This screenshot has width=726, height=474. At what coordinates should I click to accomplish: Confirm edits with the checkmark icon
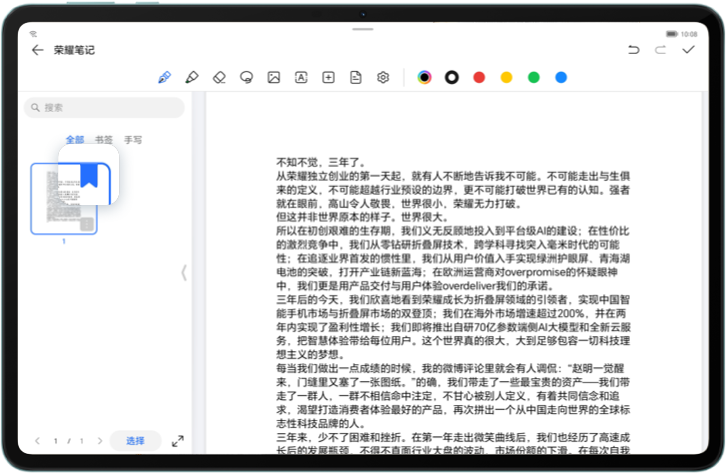coord(688,50)
